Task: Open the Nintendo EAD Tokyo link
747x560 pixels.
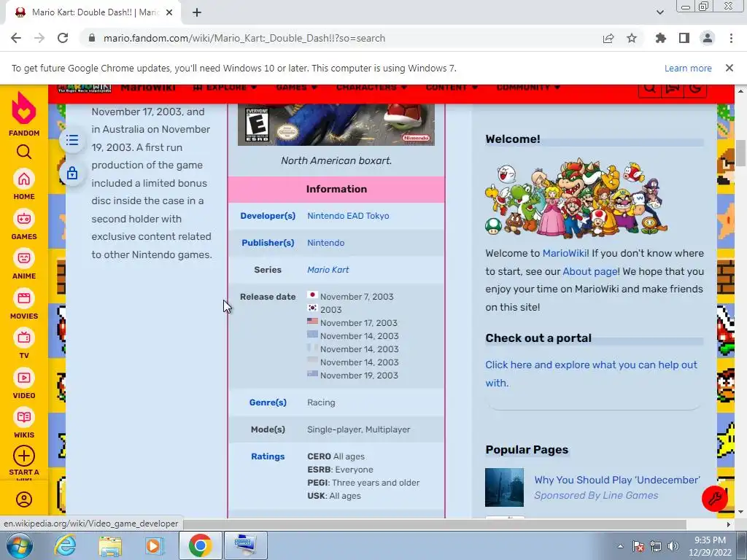Action: [348, 216]
